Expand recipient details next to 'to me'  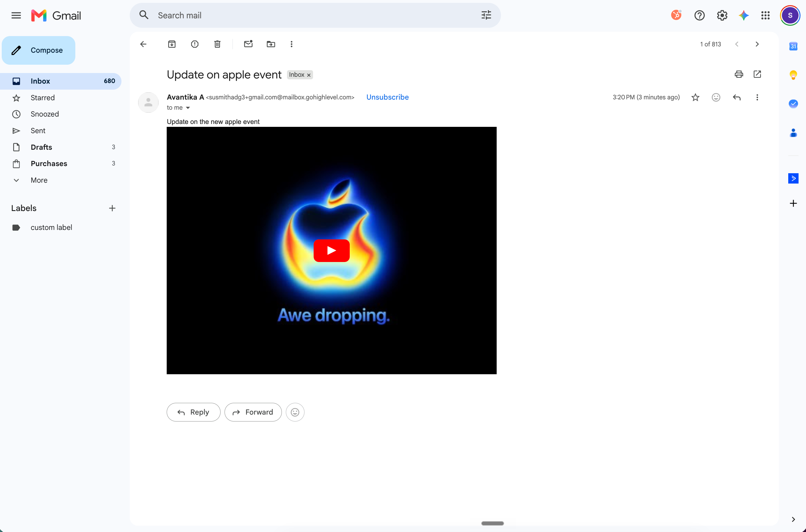pos(188,108)
